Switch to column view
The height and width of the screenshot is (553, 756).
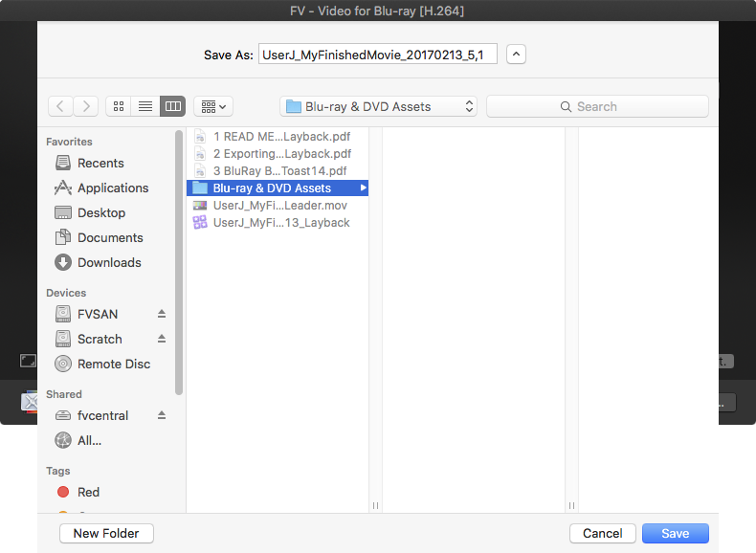pos(172,106)
